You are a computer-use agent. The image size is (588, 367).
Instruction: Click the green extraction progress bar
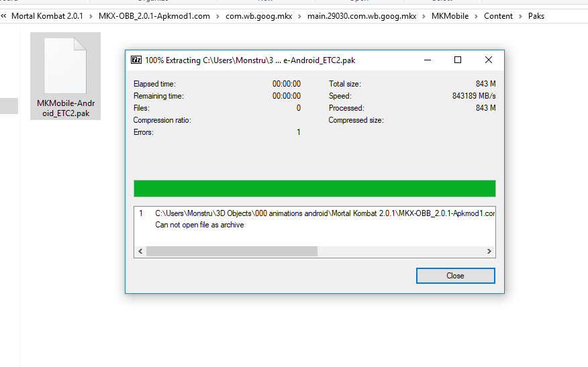click(x=315, y=189)
